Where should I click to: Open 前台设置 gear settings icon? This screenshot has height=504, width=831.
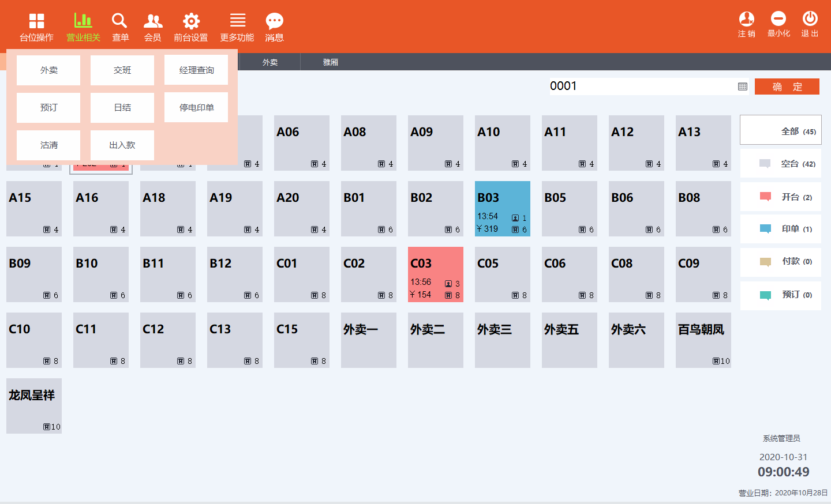click(x=191, y=21)
